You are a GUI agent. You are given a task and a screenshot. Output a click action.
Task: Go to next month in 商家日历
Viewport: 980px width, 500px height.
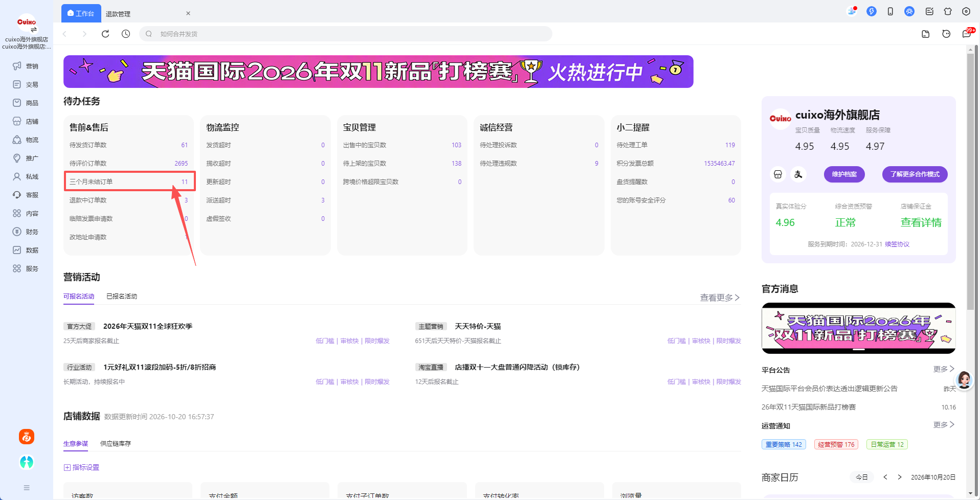click(x=900, y=477)
